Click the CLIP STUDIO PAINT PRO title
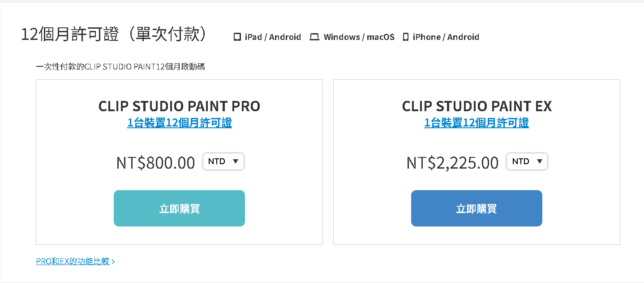644x283 pixels. (x=179, y=106)
